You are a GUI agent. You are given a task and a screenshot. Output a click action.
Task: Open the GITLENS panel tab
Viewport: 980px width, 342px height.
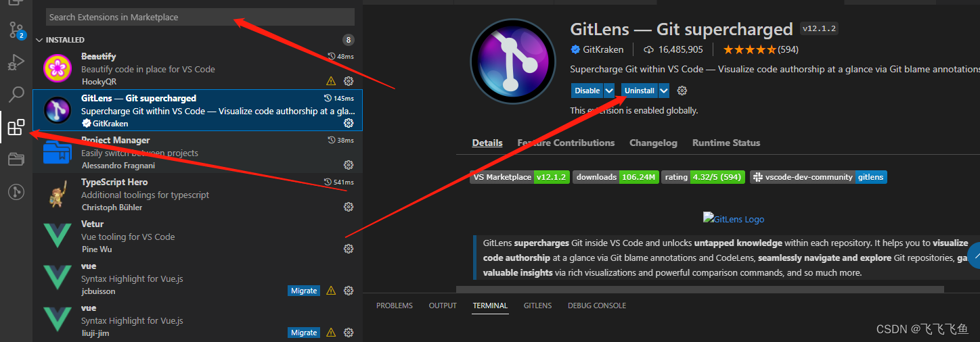[537, 306]
